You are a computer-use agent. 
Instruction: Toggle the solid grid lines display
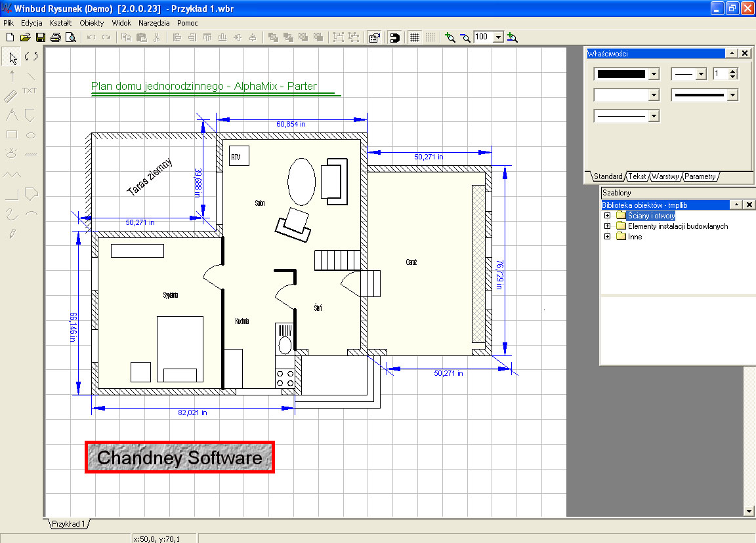(415, 37)
